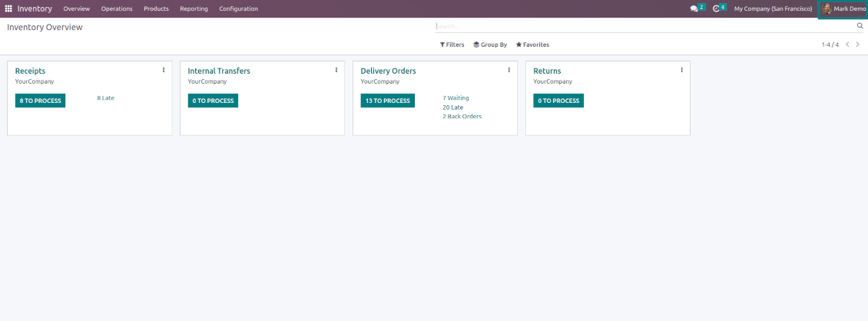Viewport: 868px width, 321px height.
Task: Open Delivery Orders card kebab menu
Action: pyautogui.click(x=509, y=70)
